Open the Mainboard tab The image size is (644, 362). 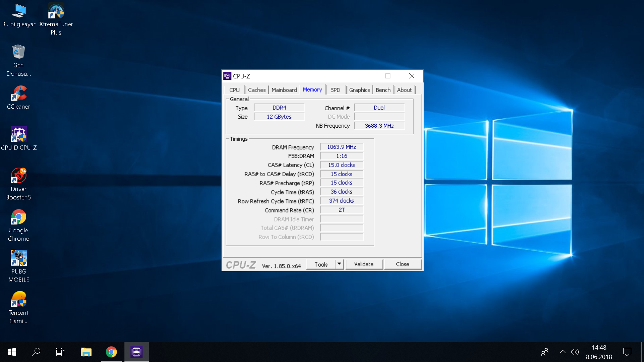pos(284,90)
